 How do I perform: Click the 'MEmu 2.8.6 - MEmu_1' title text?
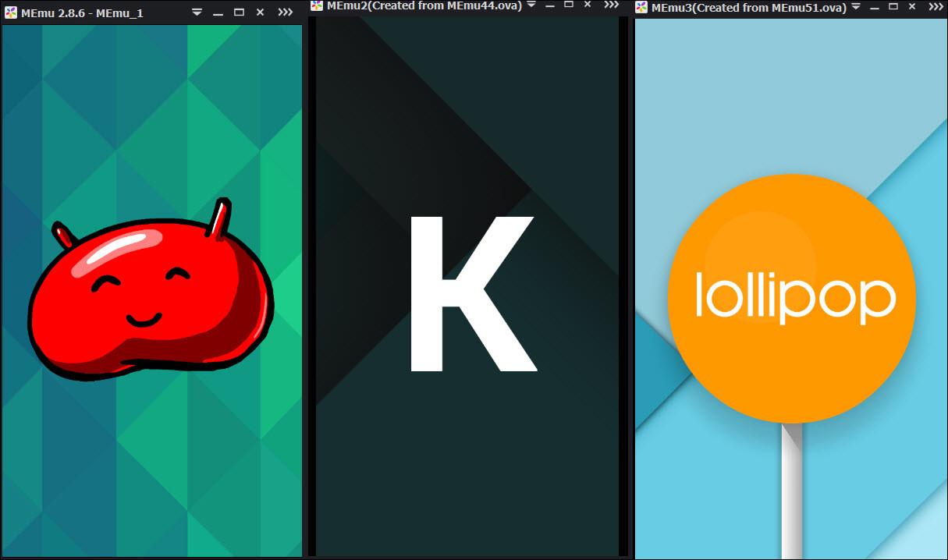[x=82, y=13]
